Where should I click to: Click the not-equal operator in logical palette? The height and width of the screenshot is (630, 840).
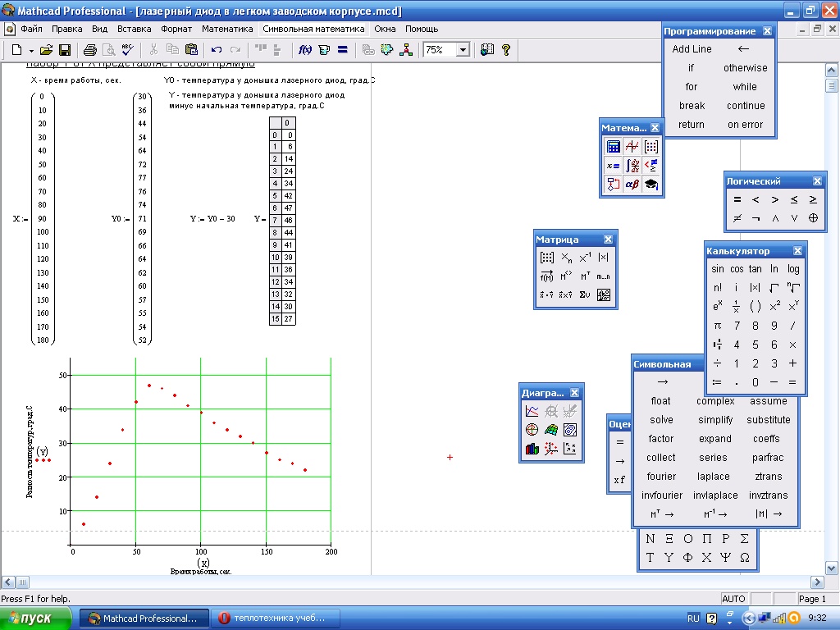pyautogui.click(x=737, y=218)
